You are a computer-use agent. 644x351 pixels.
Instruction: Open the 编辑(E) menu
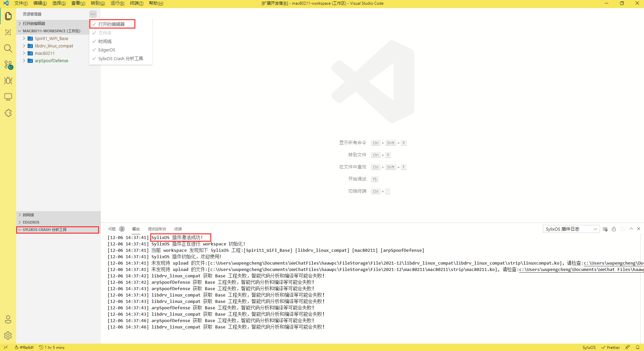40,3
